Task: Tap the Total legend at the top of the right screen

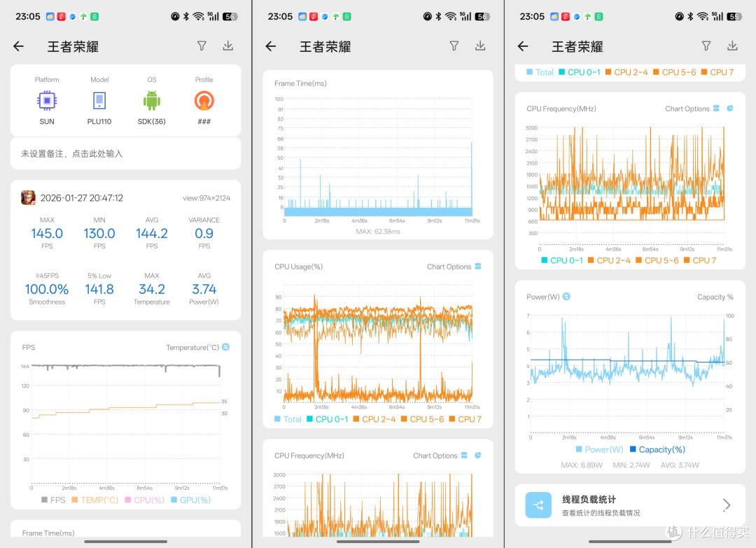Action: tap(540, 72)
